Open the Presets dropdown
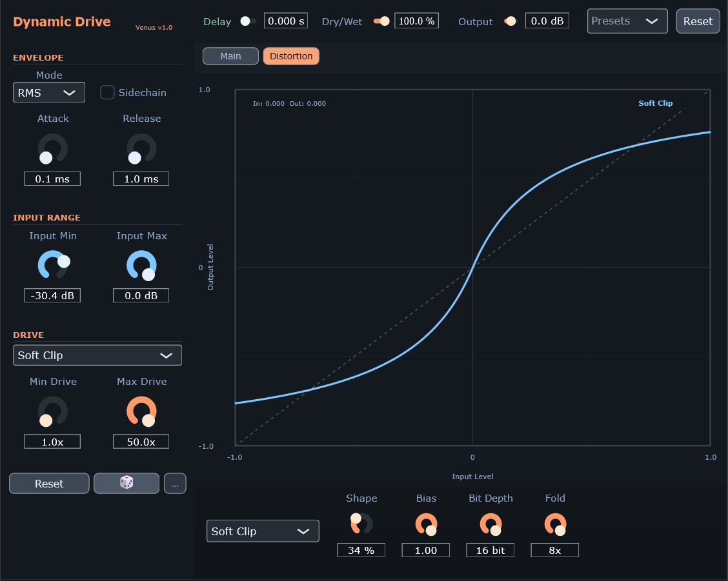Image resolution: width=728 pixels, height=581 pixels. 627,21
